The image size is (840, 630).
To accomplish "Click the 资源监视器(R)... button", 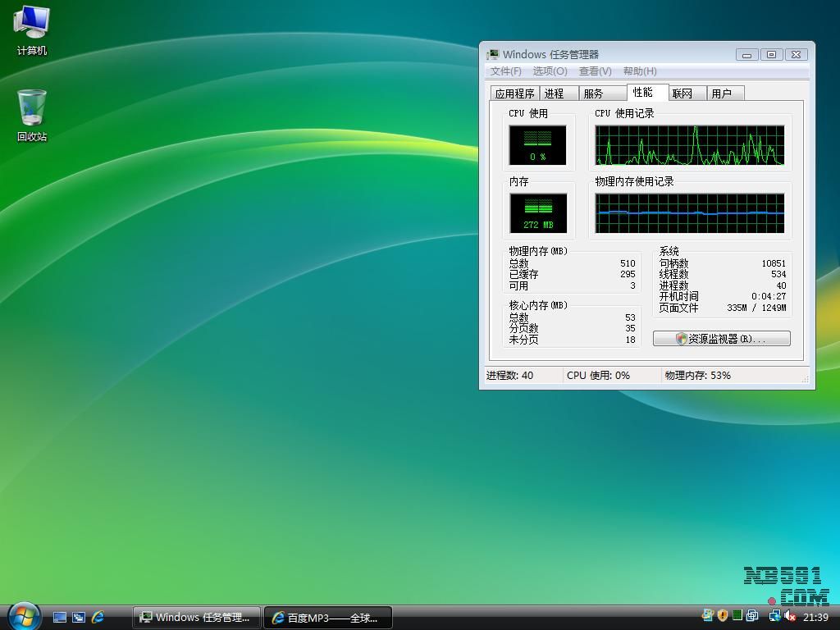I will pos(722,339).
